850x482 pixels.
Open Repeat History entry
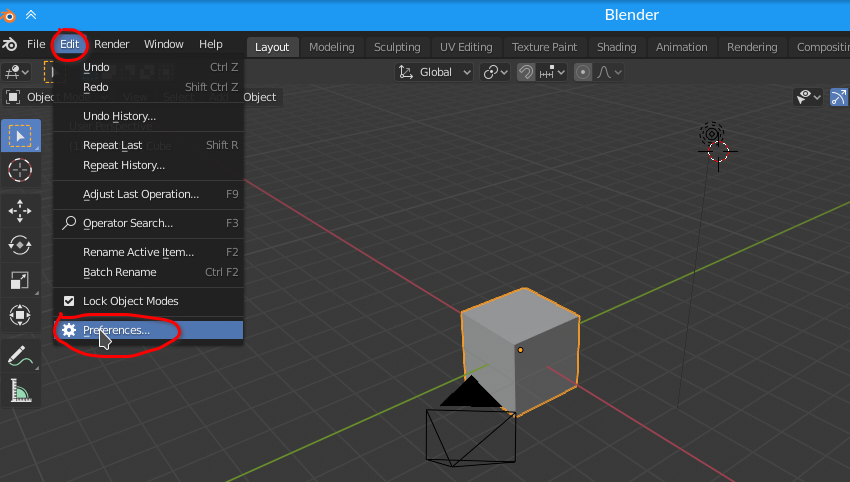[149, 165]
